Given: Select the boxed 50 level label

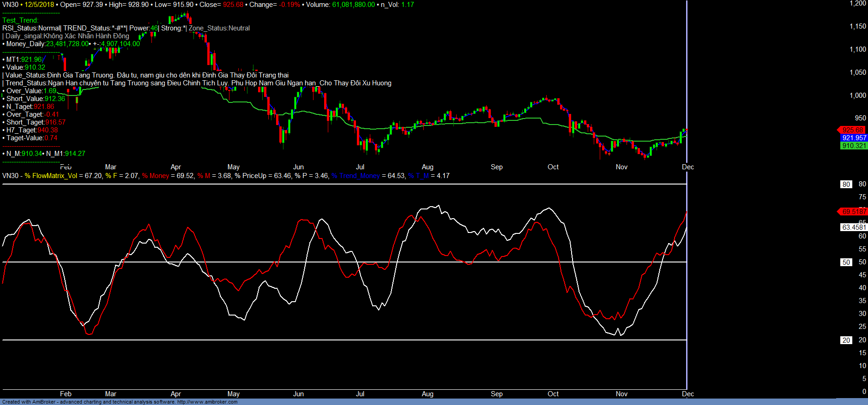Looking at the screenshot, I should point(846,262).
